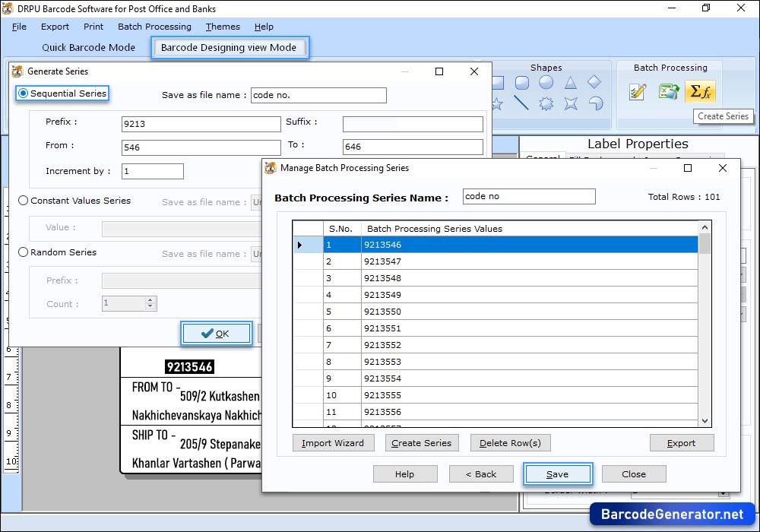Click the Create Series sigma icon
The width and height of the screenshot is (760, 532).
(x=701, y=91)
